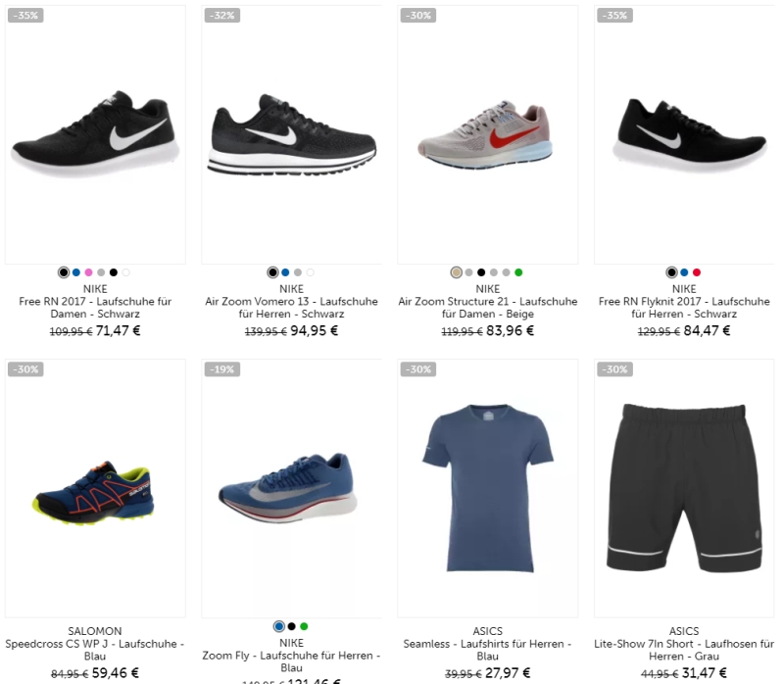Click the -35% badge on Free RN Flyknit

[615, 16]
